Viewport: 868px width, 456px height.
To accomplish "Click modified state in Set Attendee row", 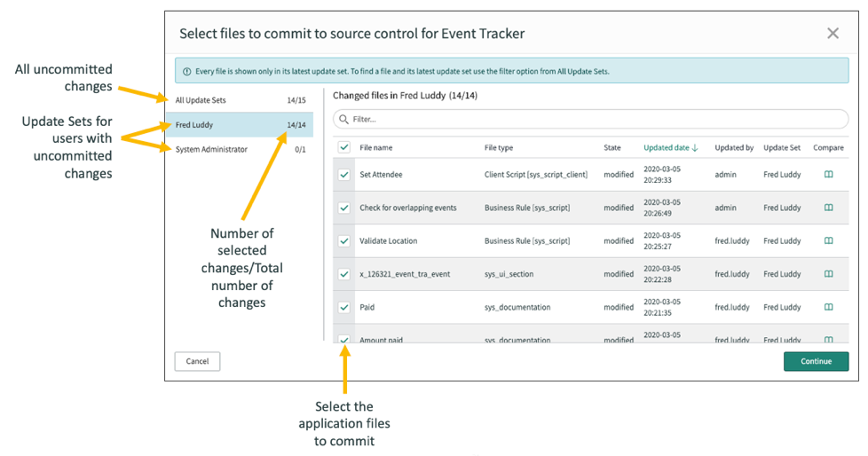I will click(x=619, y=174).
